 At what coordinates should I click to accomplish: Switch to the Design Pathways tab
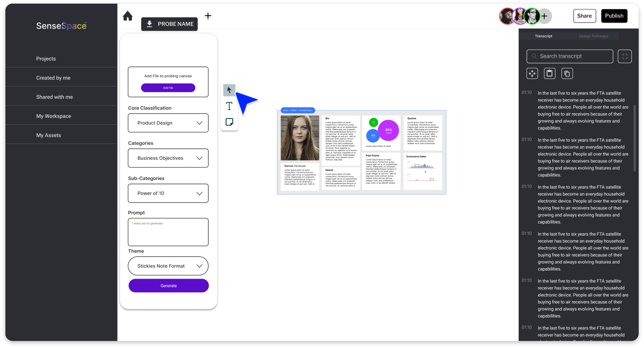point(593,36)
